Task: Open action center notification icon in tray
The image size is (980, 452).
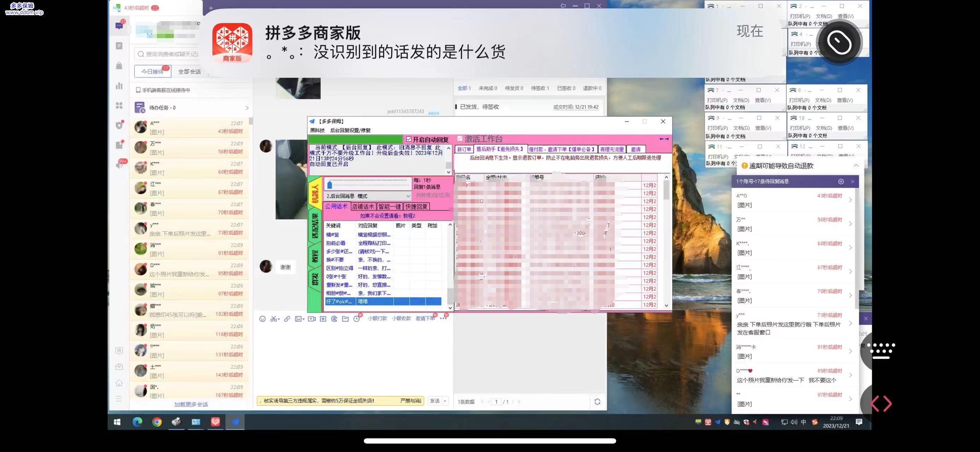Action: click(858, 422)
